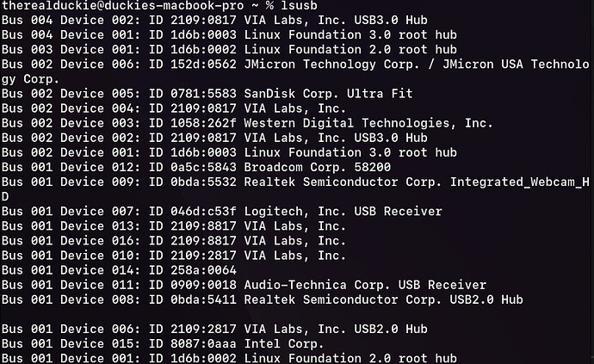Click the Audio-Technica USB Receiver line
Screen dimensions: 594x364
click(x=244, y=285)
